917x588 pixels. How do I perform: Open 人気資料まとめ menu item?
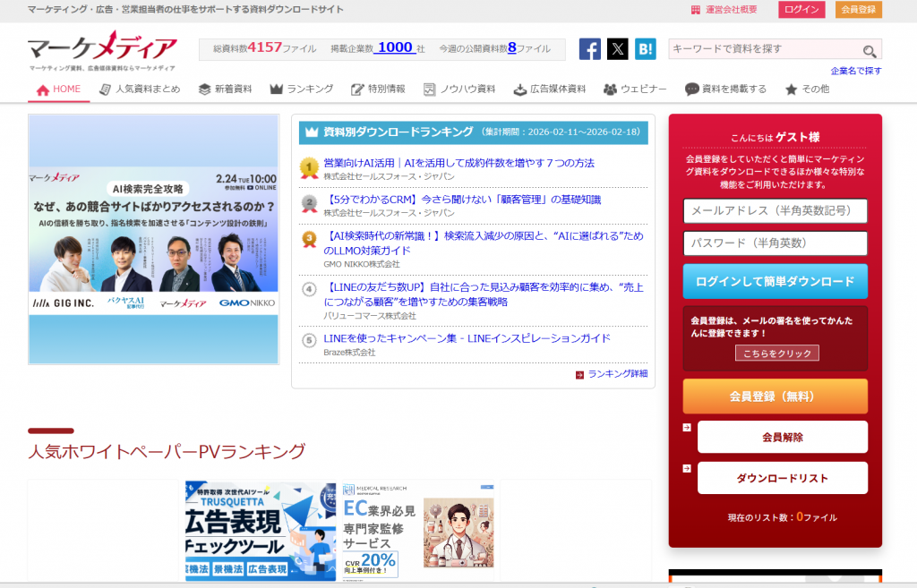click(x=140, y=89)
